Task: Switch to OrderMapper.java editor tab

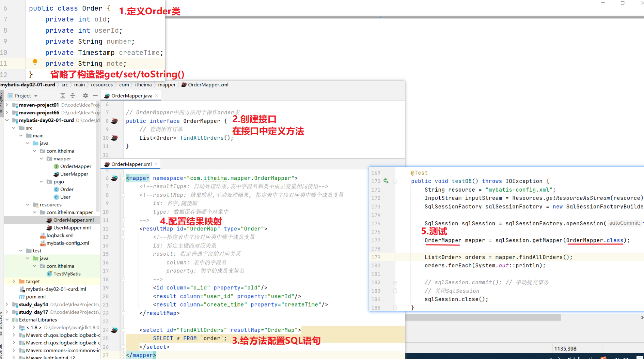Action: pyautogui.click(x=131, y=96)
